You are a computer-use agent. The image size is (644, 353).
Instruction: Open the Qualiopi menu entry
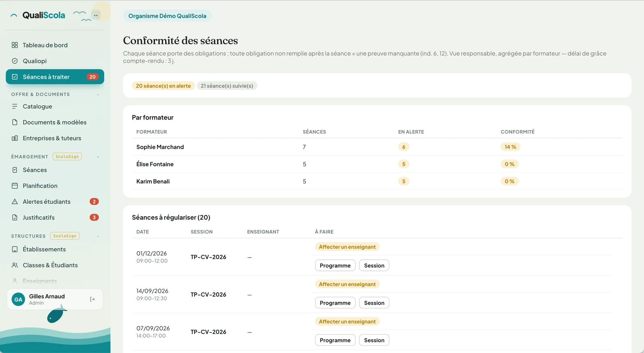pos(55,61)
